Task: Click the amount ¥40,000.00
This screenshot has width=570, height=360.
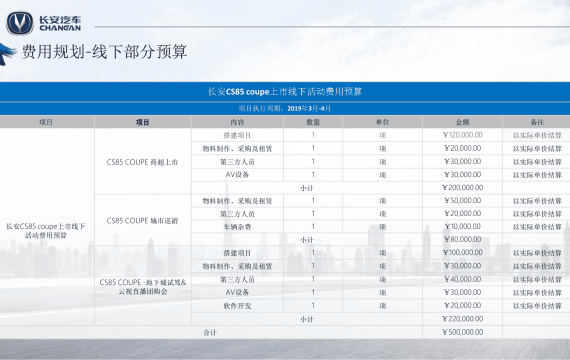Action: (x=463, y=279)
